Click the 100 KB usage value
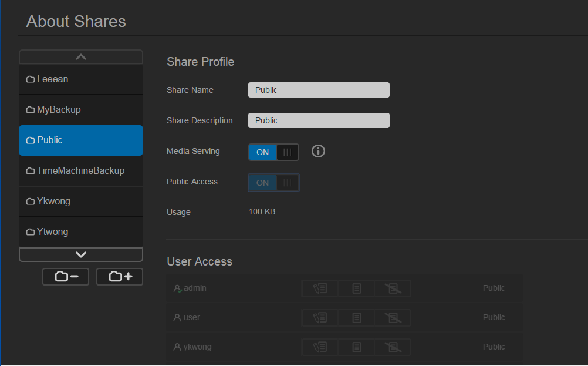 coord(262,211)
